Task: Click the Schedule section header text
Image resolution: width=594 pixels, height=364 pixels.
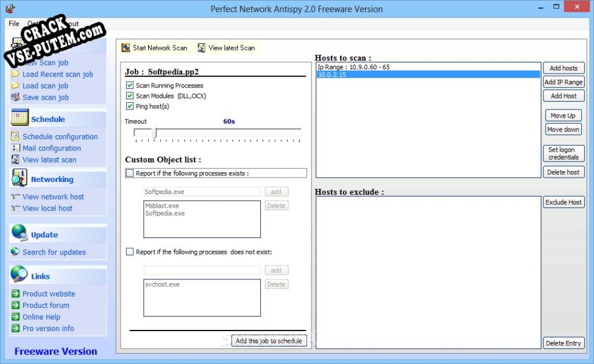Action: coord(48,119)
